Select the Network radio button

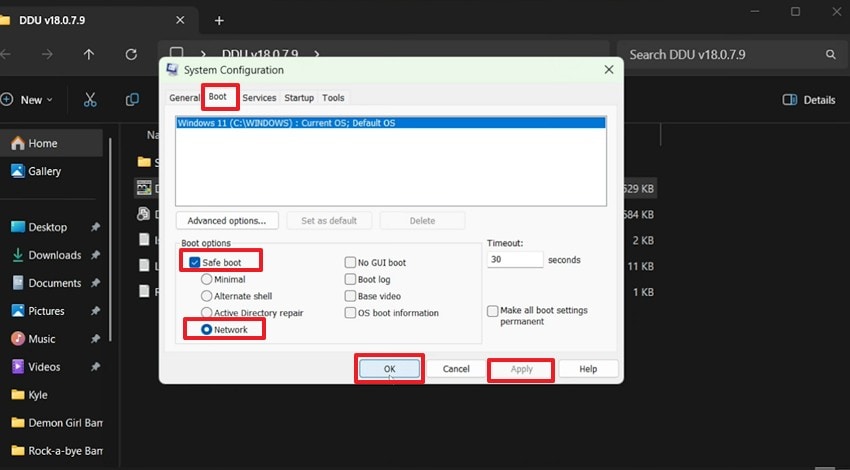207,330
